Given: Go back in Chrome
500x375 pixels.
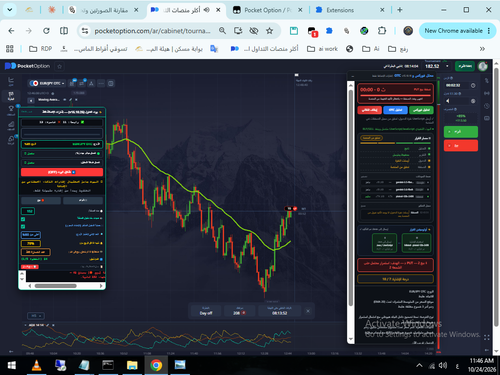Looking at the screenshot, I should (11, 31).
